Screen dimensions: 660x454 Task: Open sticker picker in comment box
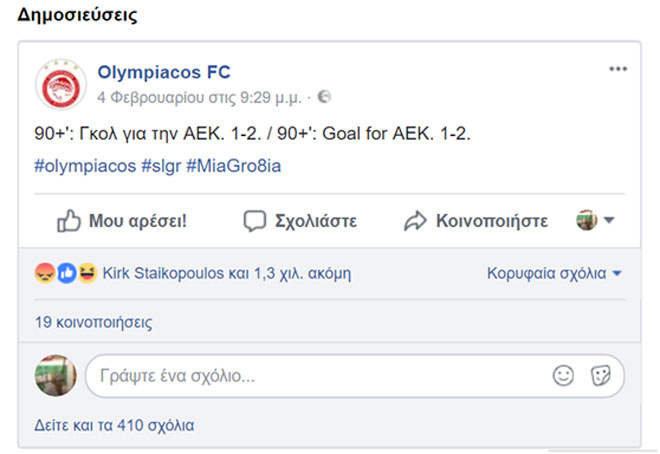[x=600, y=376]
